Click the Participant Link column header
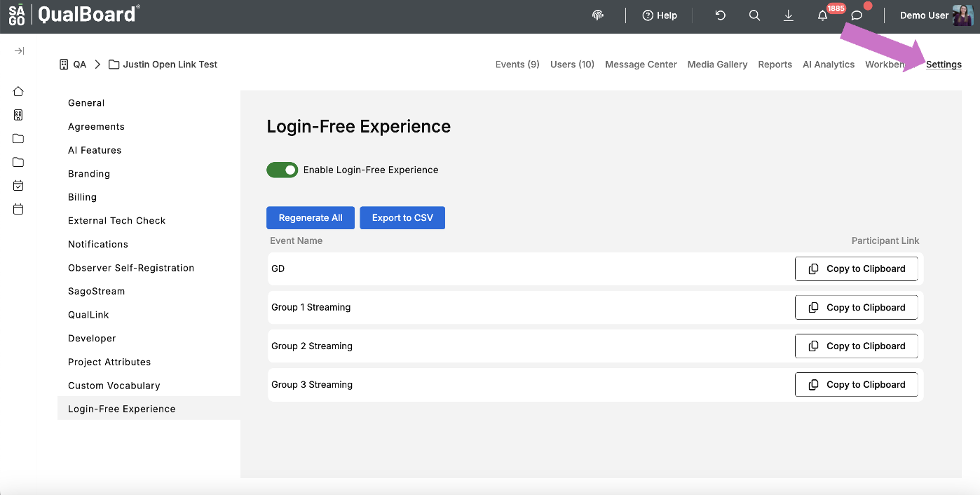980x495 pixels. [x=885, y=240]
